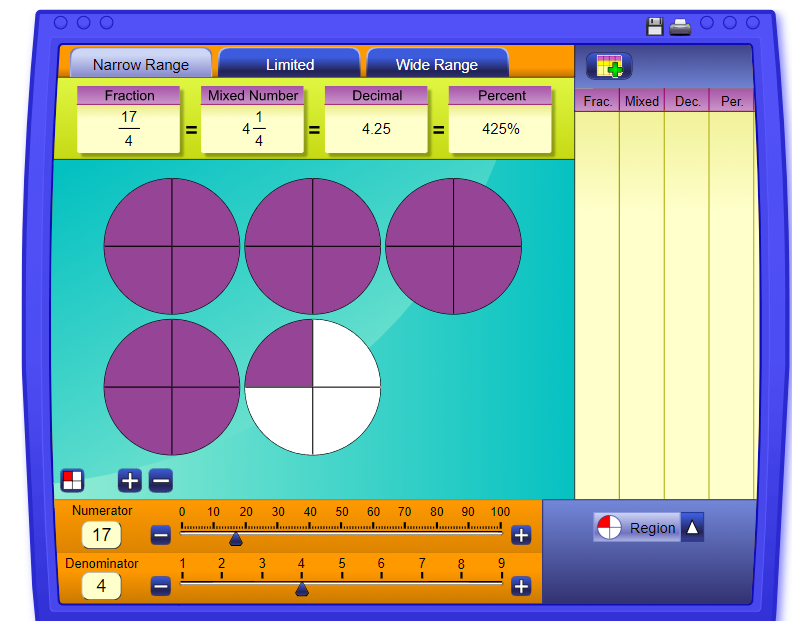Click the save floppy disk icon

[655, 27]
